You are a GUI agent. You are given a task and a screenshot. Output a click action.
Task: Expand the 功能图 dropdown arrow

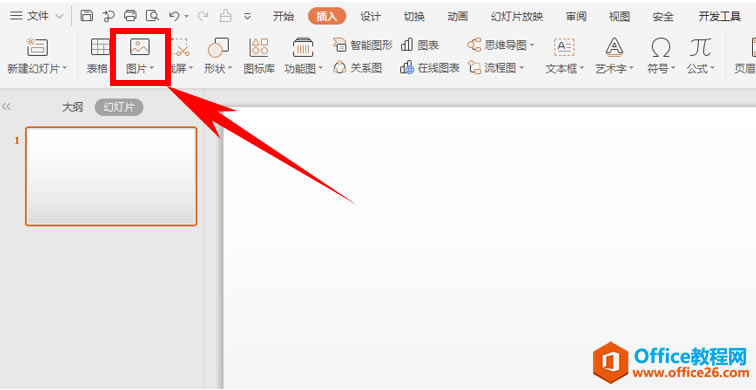tap(320, 68)
